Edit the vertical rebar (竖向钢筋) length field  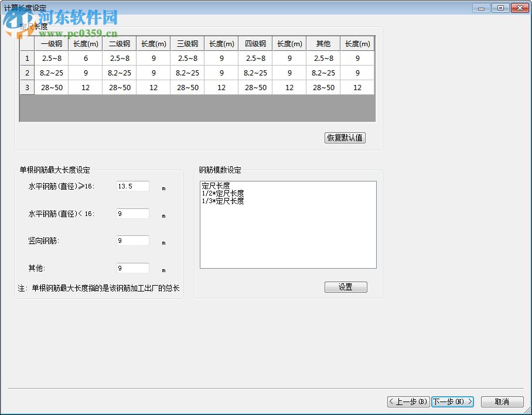click(132, 241)
